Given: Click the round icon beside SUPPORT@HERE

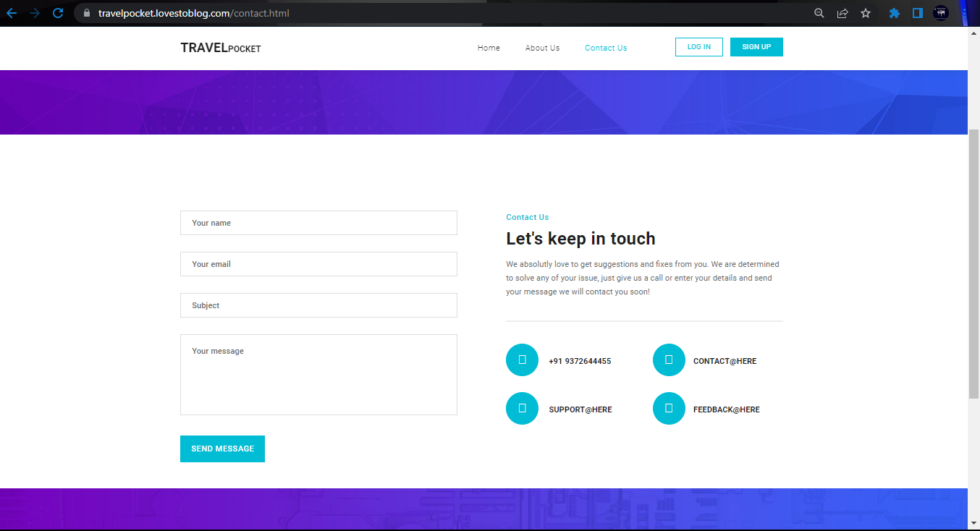Looking at the screenshot, I should tap(522, 409).
